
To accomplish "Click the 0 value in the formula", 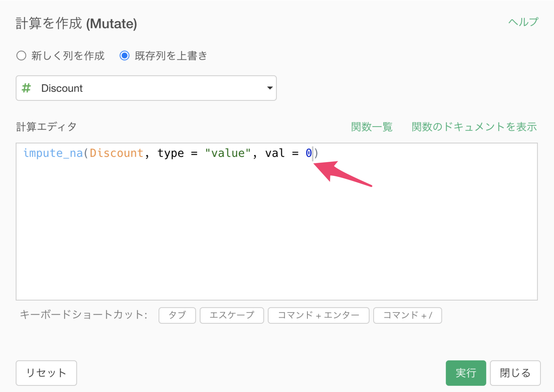I will point(308,153).
